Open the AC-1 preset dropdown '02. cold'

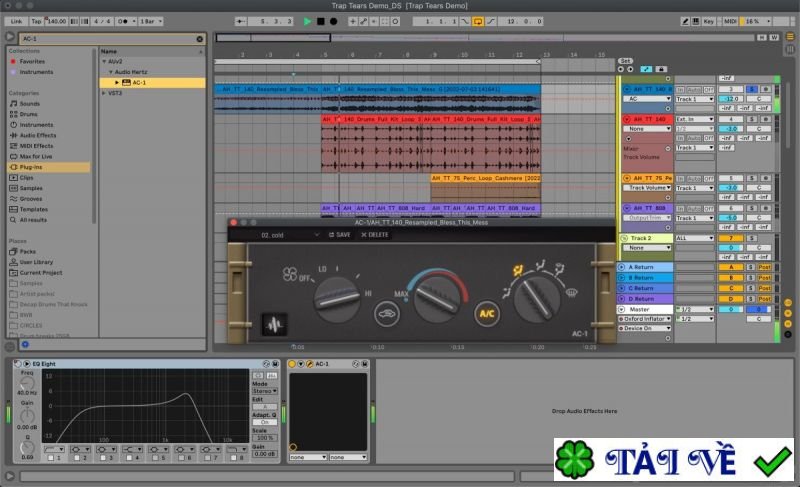[x=290, y=234]
